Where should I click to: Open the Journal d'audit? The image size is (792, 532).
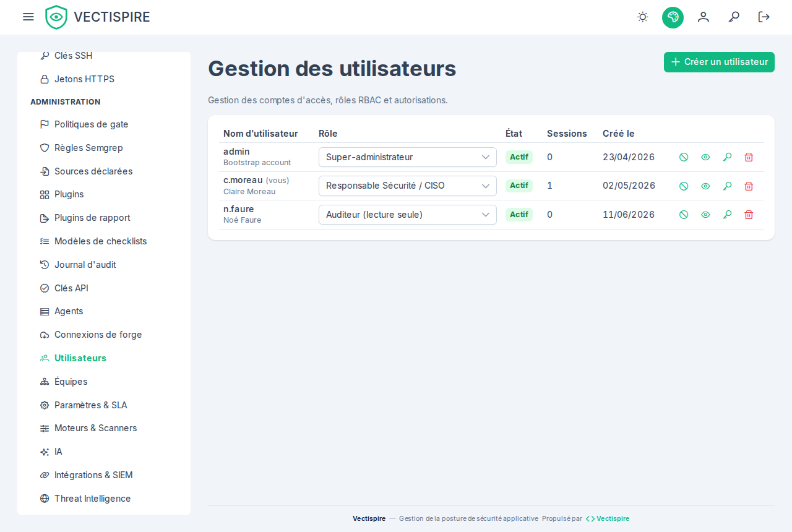(x=104, y=265)
